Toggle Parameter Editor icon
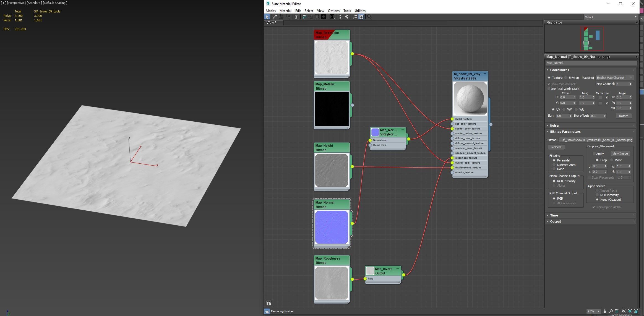 pyautogui.click(x=361, y=17)
